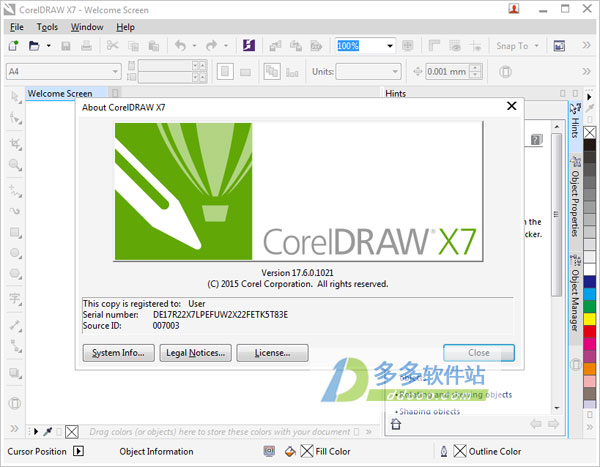Screen dimensions: 600x467
Task: Pick the green swatch in color palette
Action: click(589, 306)
